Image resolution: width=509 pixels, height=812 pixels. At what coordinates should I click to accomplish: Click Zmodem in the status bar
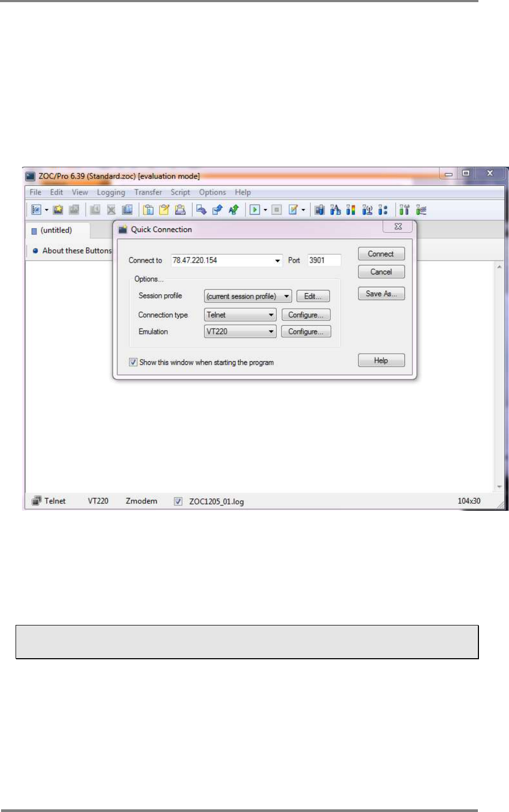[142, 501]
